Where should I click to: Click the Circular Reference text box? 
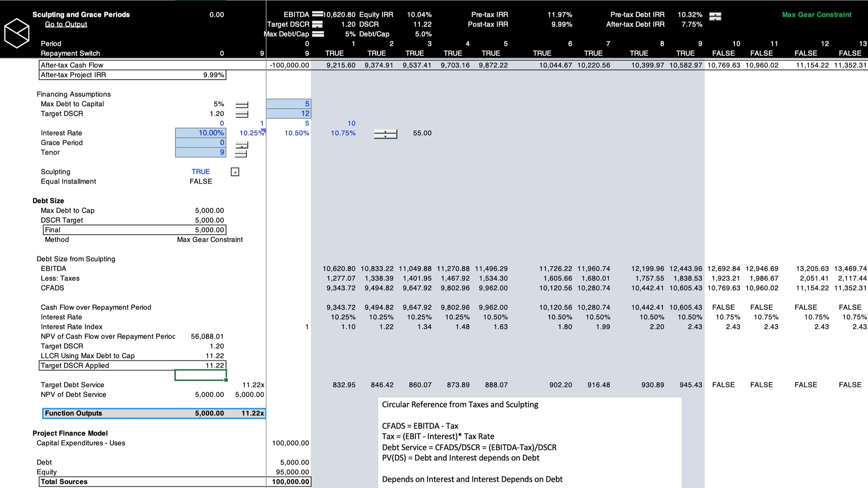coord(529,441)
